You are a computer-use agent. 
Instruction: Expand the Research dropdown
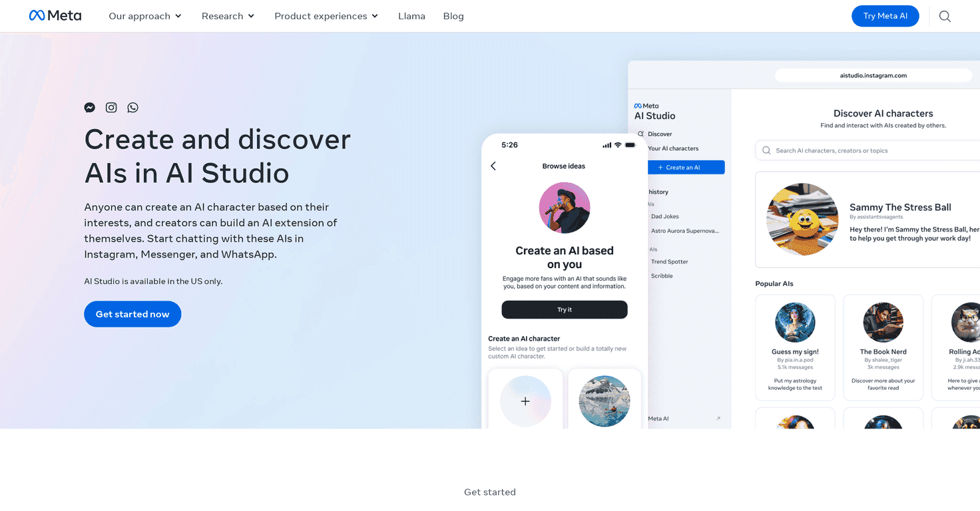pyautogui.click(x=228, y=16)
